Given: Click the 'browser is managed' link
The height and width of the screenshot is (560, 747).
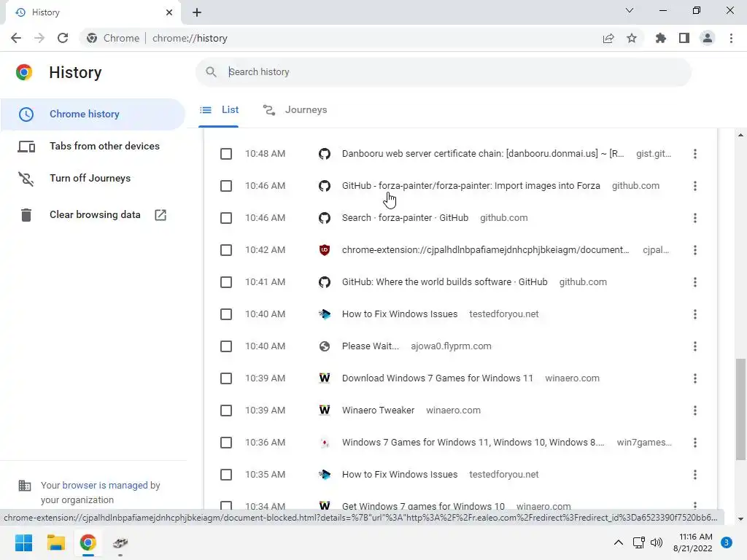Looking at the screenshot, I should pos(105,485).
